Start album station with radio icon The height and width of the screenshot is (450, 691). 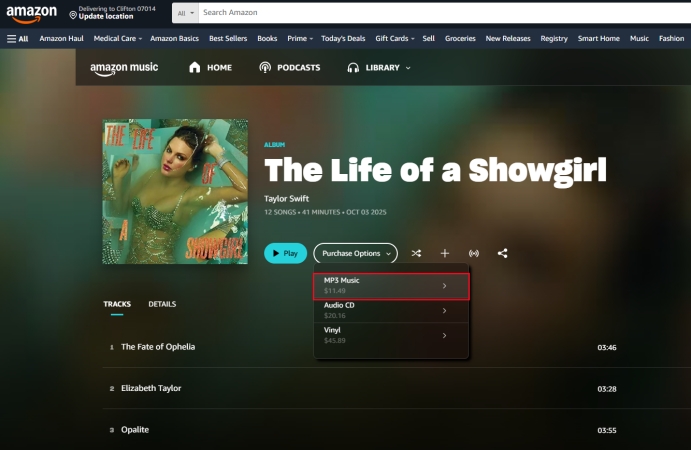coord(474,253)
